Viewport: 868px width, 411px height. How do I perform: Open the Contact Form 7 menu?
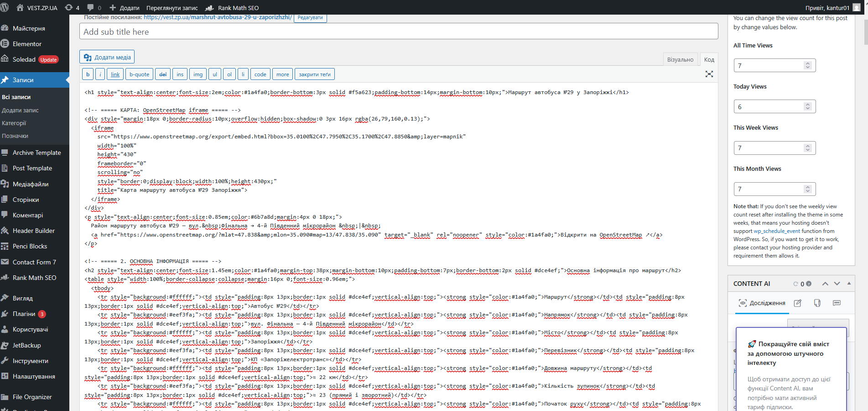[x=35, y=262]
